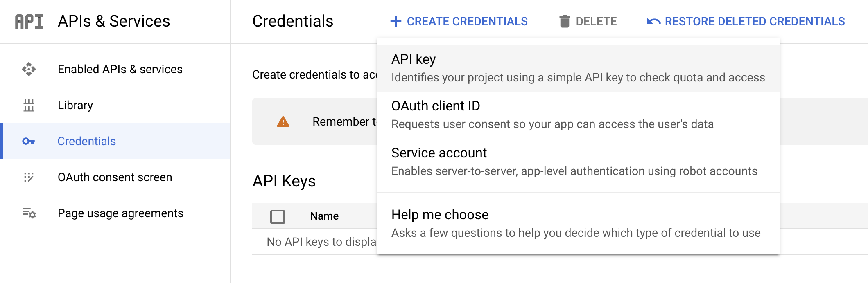Screen dimensions: 868x283
Task: Click the restore undo arrow icon
Action: coord(653,21)
